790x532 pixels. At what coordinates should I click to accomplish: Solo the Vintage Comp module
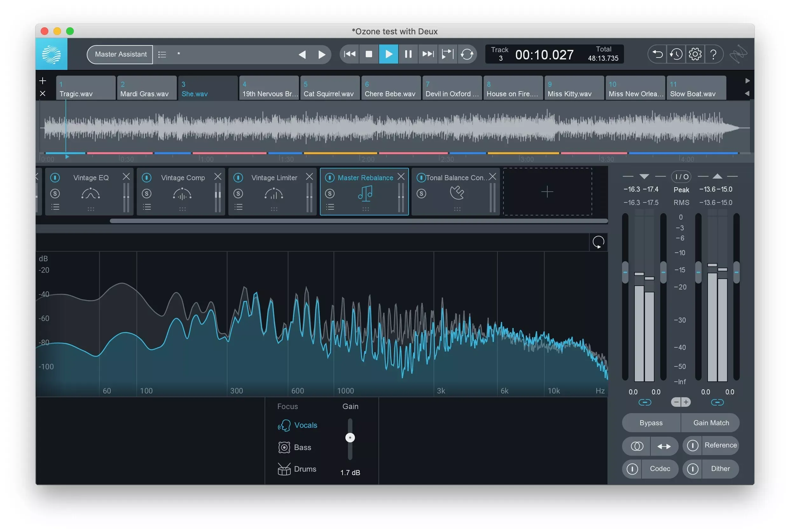(146, 194)
